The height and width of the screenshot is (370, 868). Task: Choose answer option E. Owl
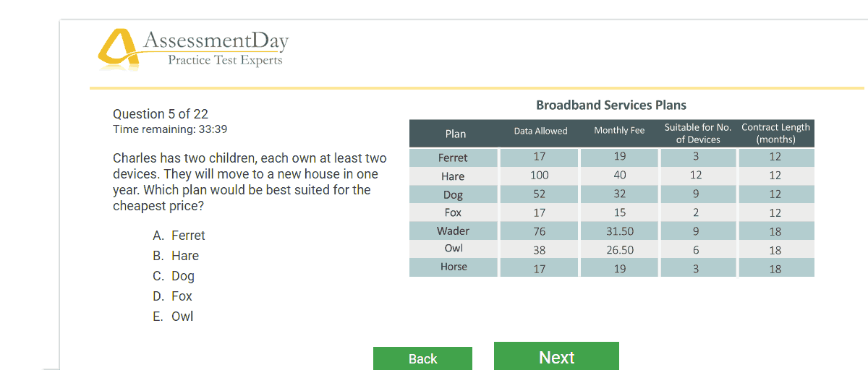[x=174, y=317]
